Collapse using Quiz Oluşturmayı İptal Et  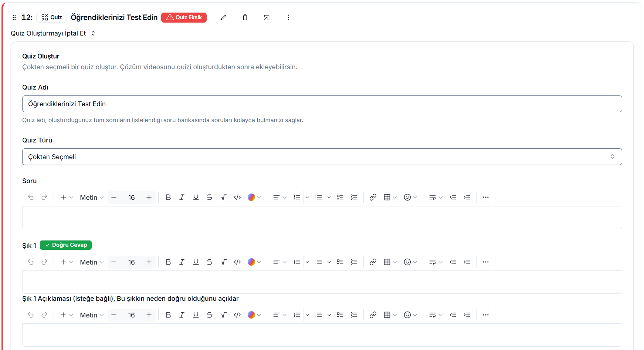click(x=53, y=33)
